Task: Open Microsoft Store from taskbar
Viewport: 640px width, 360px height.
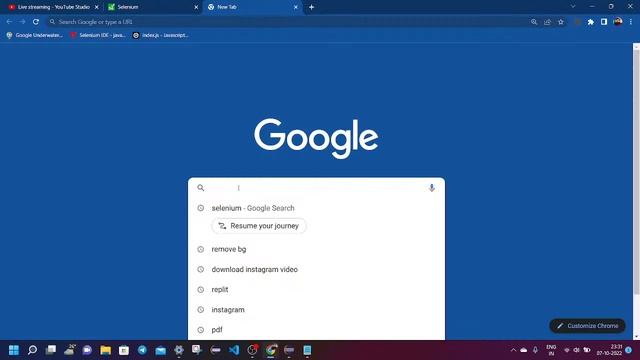Action: [124, 350]
